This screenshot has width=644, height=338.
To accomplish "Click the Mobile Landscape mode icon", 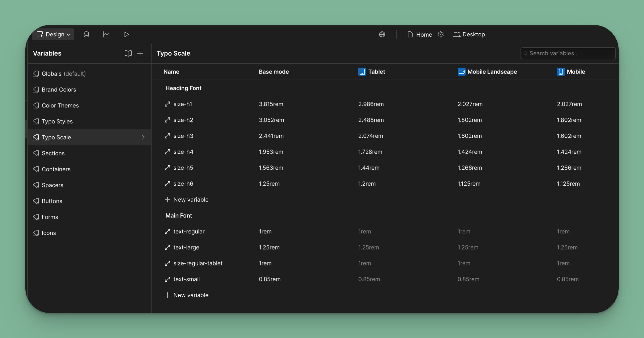I will pos(461,72).
